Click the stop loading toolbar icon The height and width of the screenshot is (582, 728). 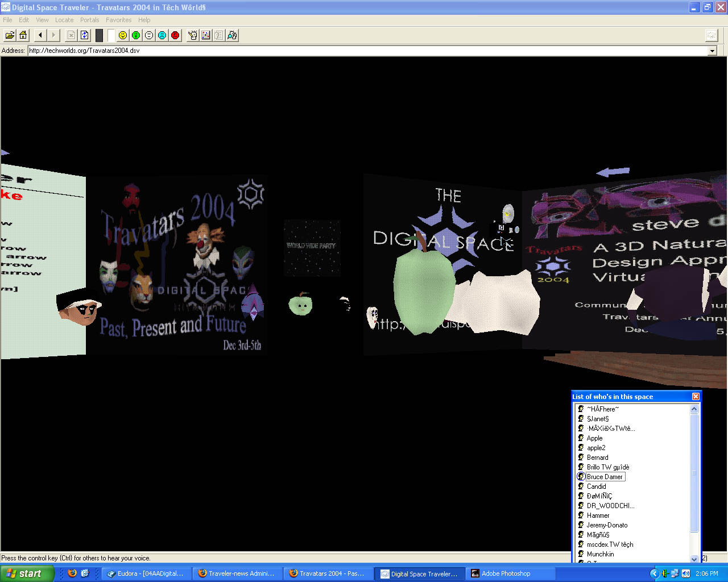coord(71,35)
